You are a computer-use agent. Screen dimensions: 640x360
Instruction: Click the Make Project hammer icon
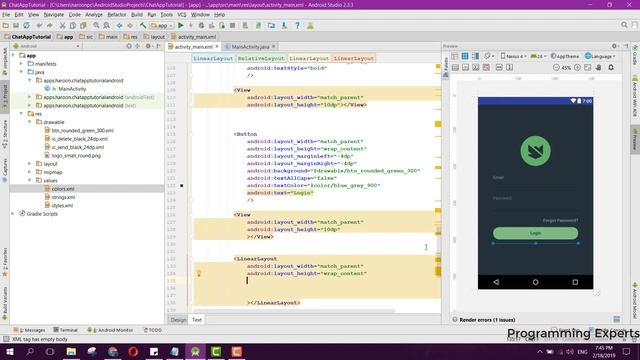point(143,25)
